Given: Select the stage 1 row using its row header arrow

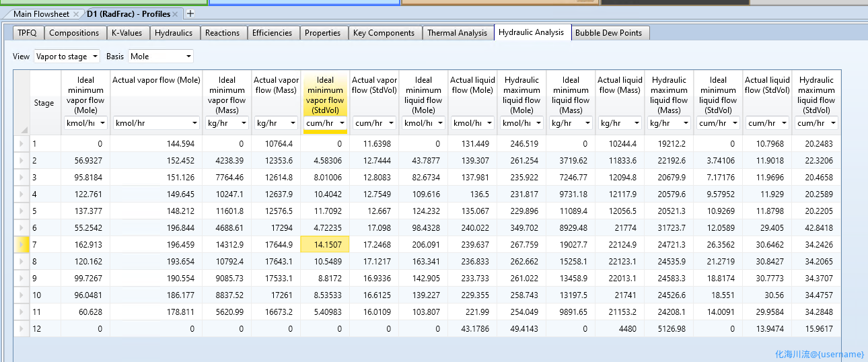Looking at the screenshot, I should pos(22,143).
